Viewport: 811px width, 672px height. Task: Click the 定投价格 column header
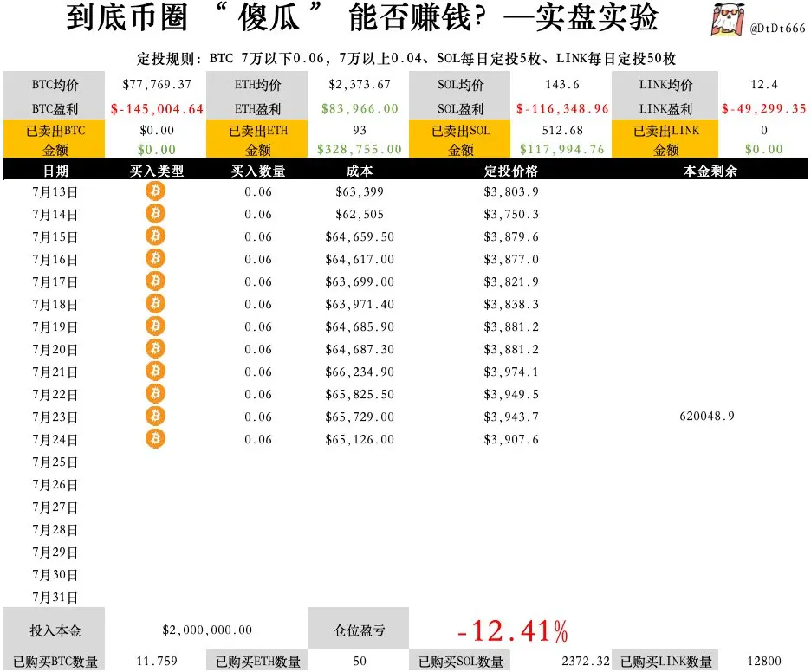(x=511, y=171)
